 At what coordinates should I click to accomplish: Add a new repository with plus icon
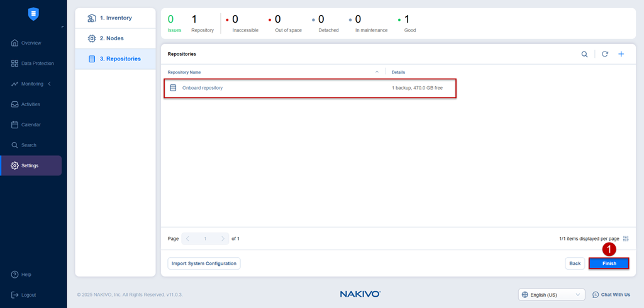pyautogui.click(x=621, y=54)
